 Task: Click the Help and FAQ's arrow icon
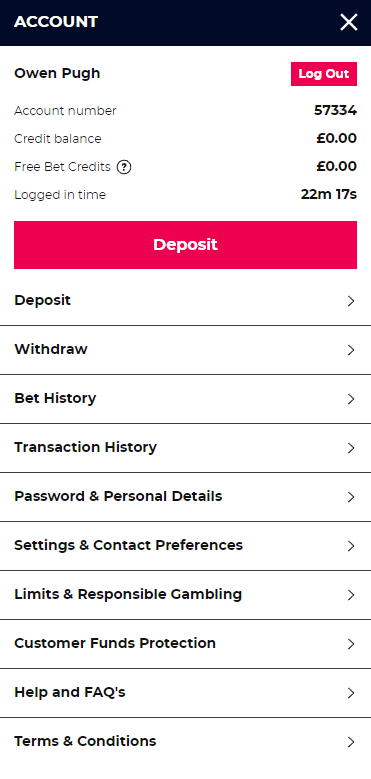coord(351,693)
